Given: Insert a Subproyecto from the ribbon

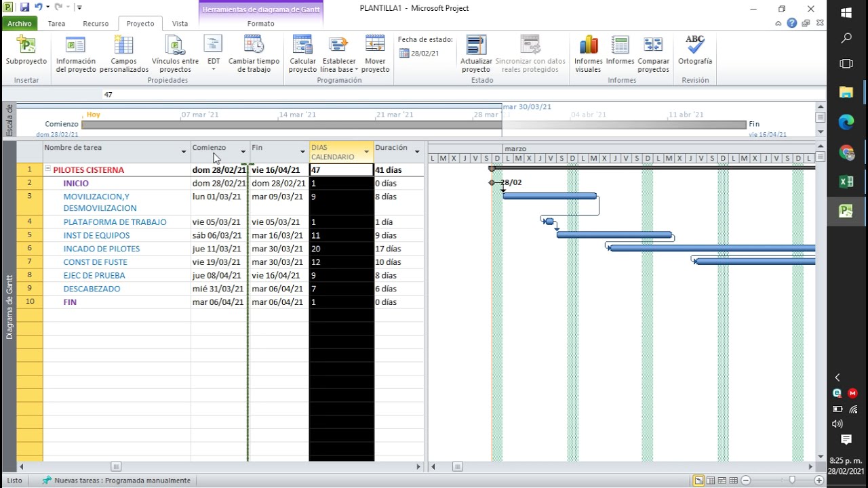Looking at the screenshot, I should [x=26, y=53].
